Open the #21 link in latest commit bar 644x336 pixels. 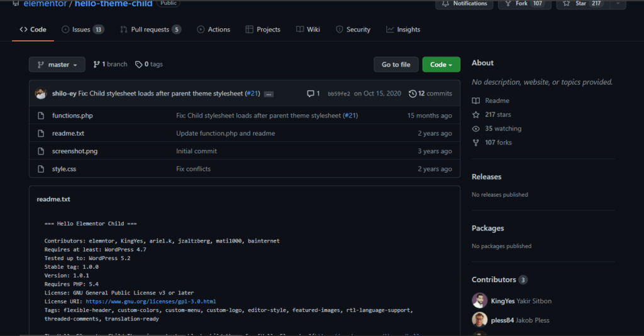click(x=252, y=94)
